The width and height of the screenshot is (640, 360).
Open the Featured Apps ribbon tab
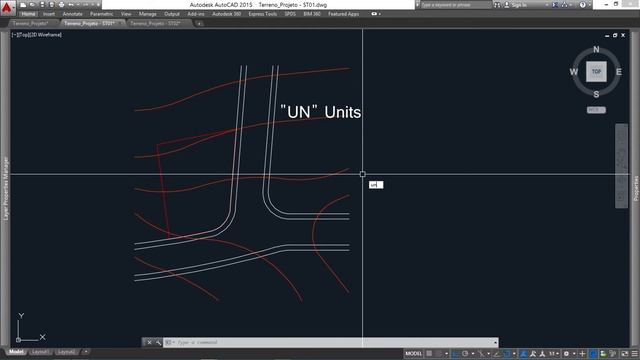pyautogui.click(x=343, y=14)
